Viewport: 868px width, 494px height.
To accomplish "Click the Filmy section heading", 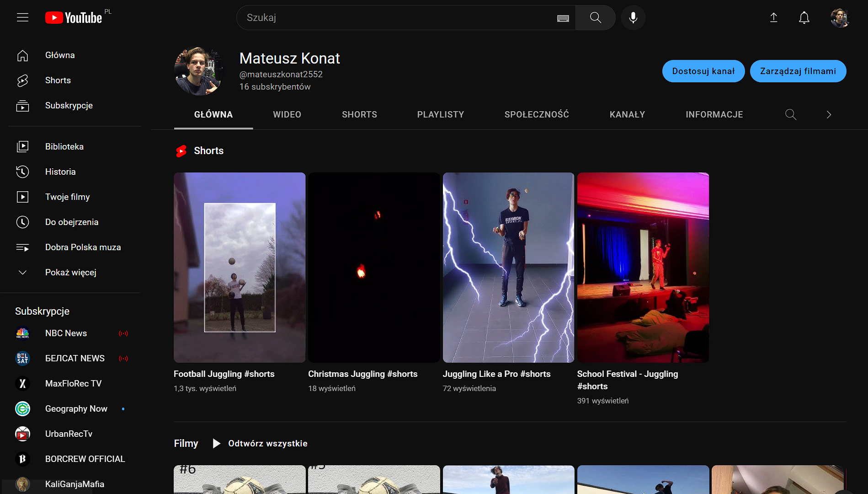I will point(186,443).
